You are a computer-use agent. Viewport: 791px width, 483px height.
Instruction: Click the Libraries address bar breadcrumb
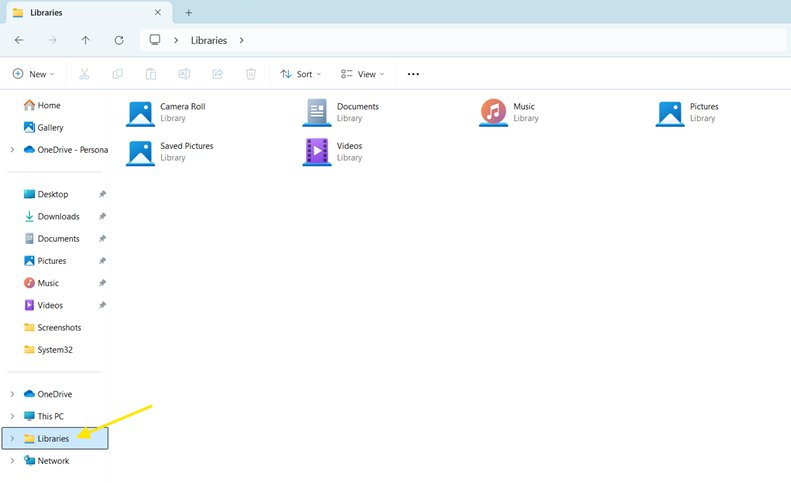[x=209, y=40]
